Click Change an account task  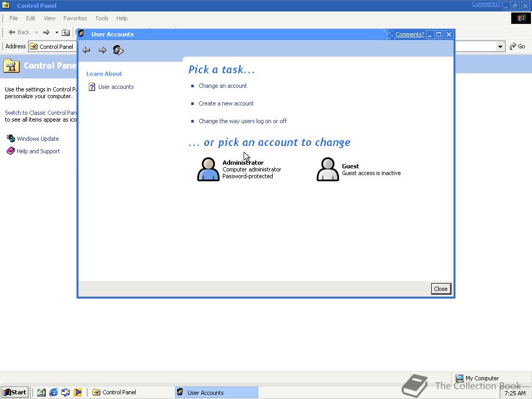222,86
